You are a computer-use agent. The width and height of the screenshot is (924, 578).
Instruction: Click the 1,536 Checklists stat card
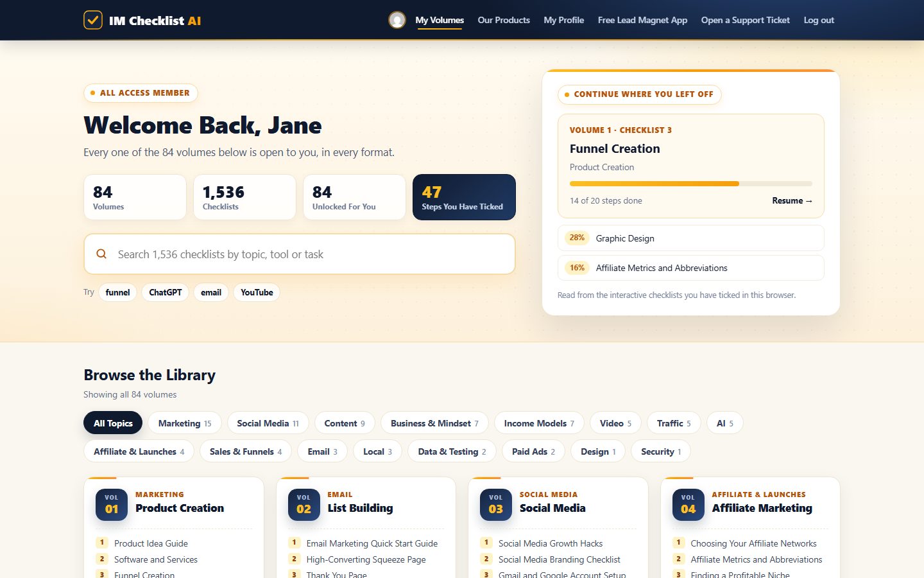click(x=244, y=197)
